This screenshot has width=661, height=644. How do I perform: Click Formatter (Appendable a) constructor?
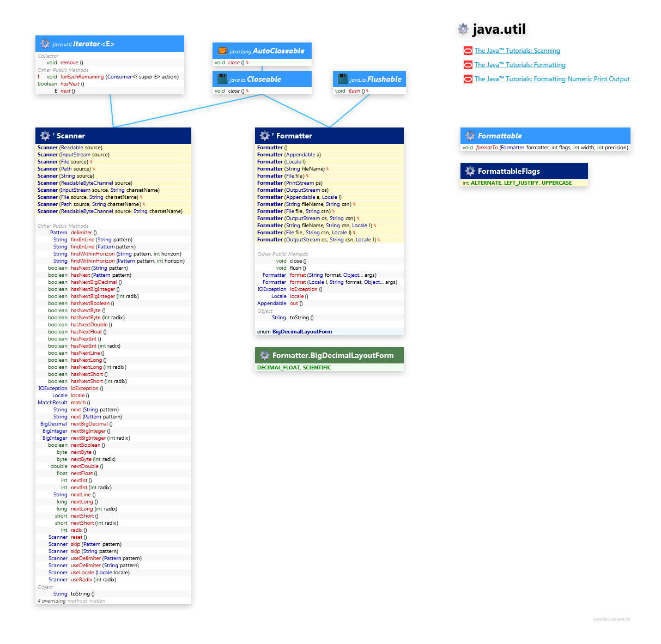[289, 155]
